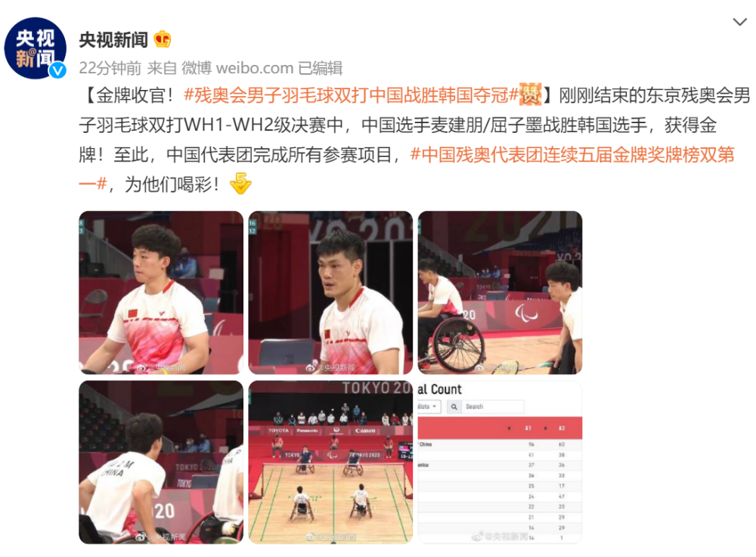Click the 已编辑 edited label

click(x=320, y=68)
